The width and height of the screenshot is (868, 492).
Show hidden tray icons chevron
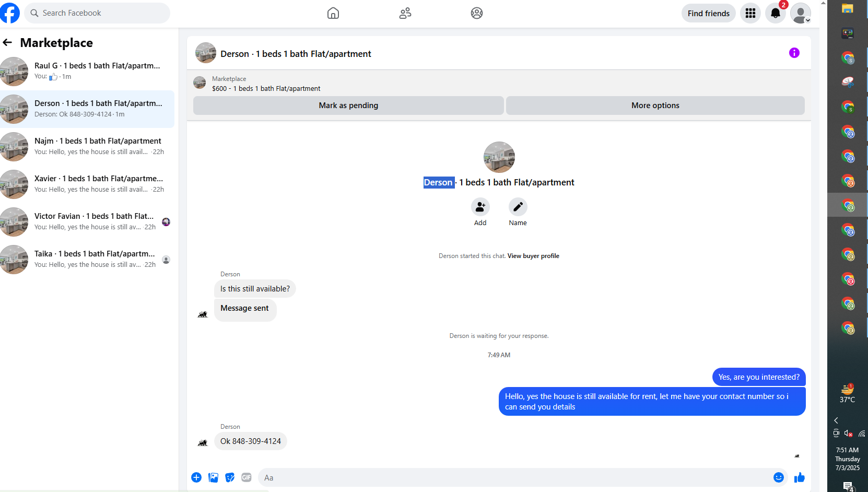(x=836, y=420)
